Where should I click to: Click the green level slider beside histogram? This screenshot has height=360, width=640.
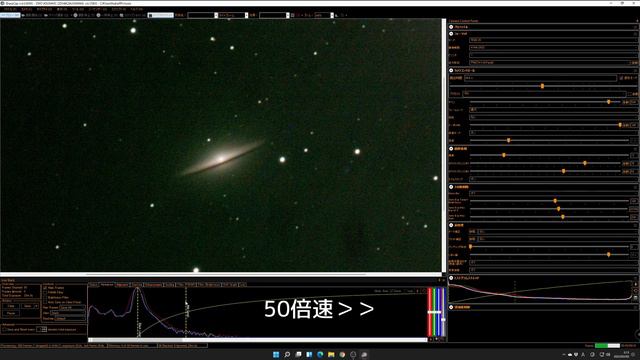click(434, 312)
